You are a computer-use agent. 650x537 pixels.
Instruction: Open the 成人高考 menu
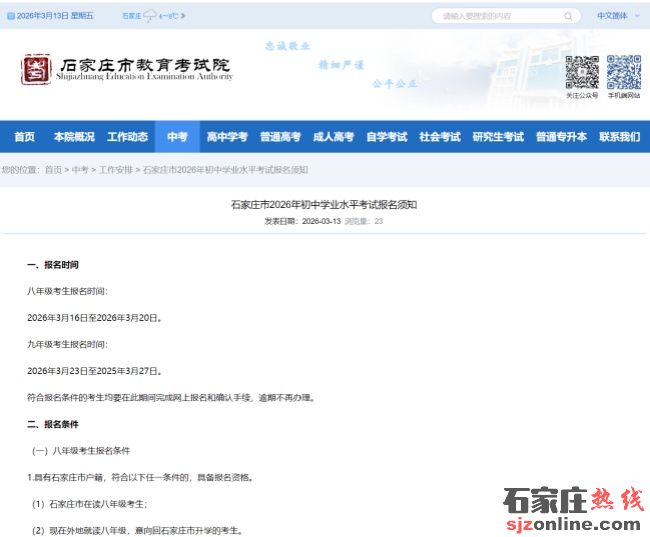point(333,137)
